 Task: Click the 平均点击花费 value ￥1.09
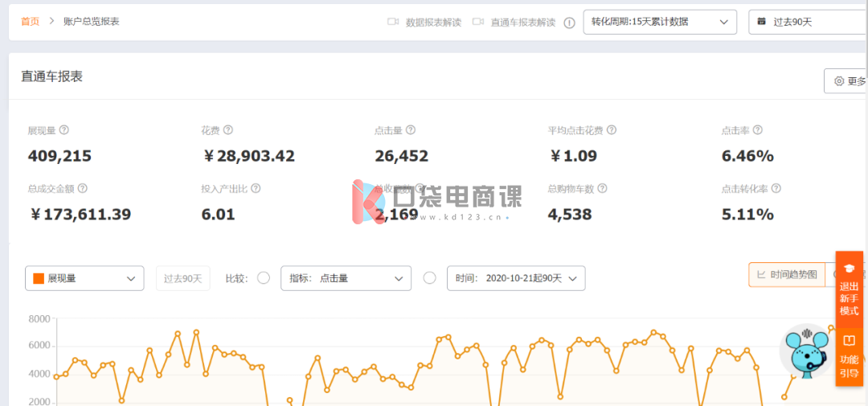[573, 156]
